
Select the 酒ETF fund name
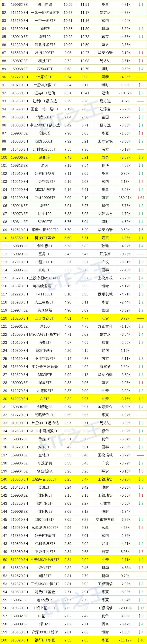click(45, 29)
